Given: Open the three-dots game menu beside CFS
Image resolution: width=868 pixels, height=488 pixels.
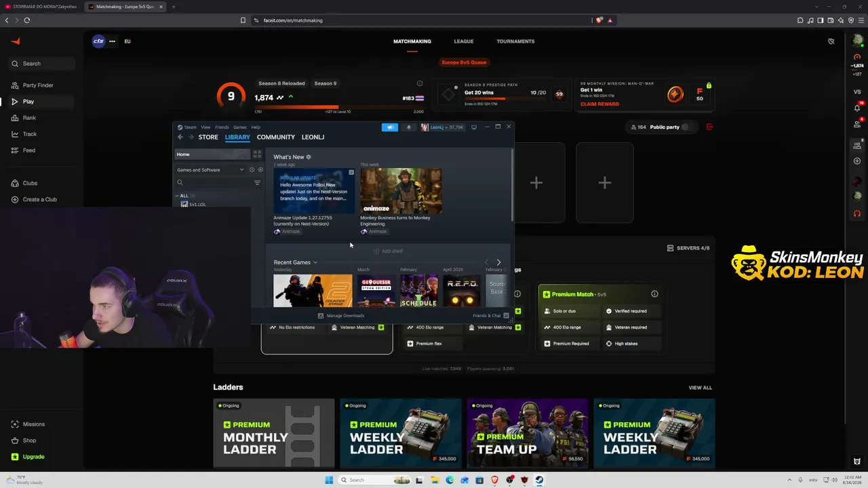Looking at the screenshot, I should pos(112,41).
